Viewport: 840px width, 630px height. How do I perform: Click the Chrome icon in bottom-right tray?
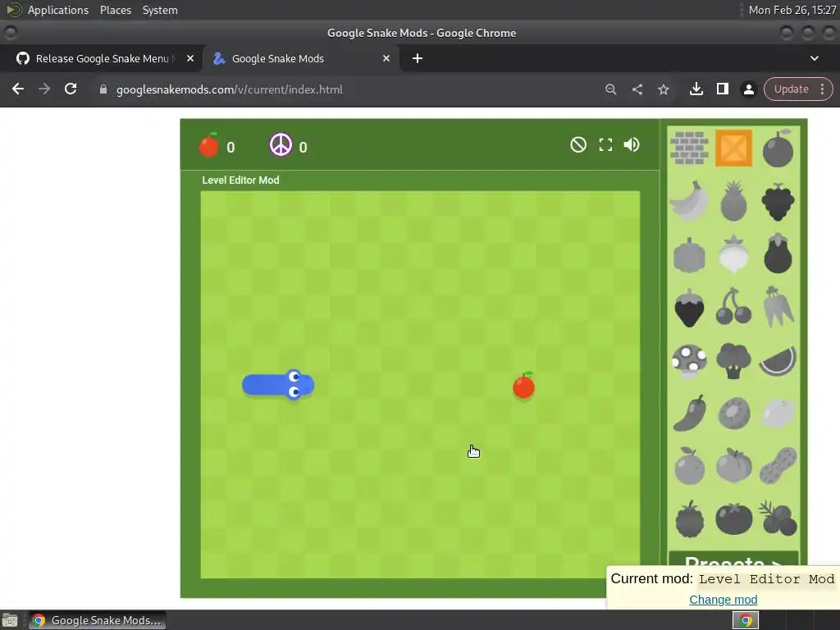point(745,620)
